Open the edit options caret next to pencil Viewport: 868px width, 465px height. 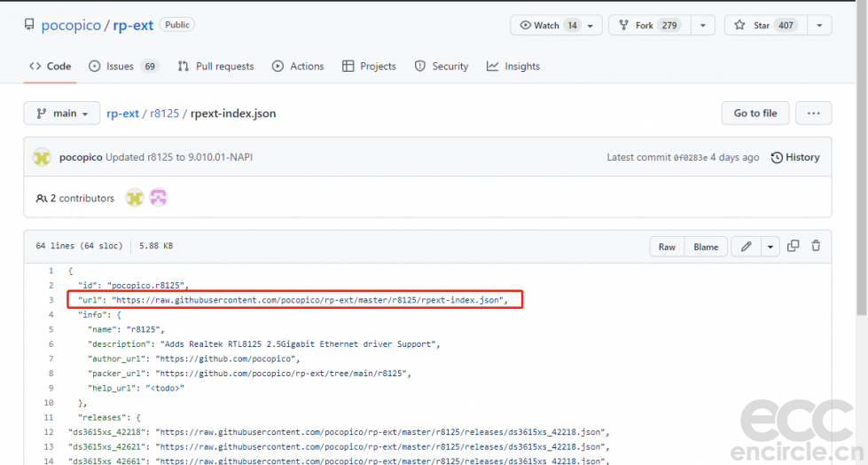(x=770, y=247)
